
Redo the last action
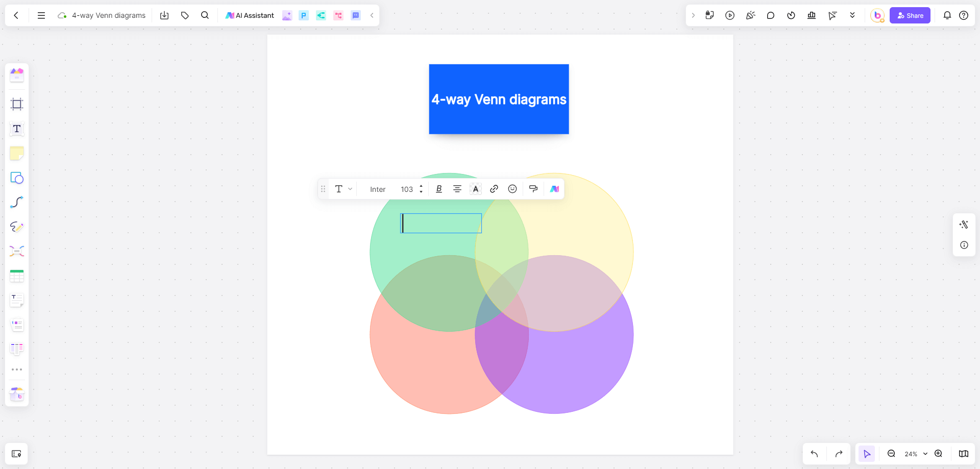[x=839, y=454]
